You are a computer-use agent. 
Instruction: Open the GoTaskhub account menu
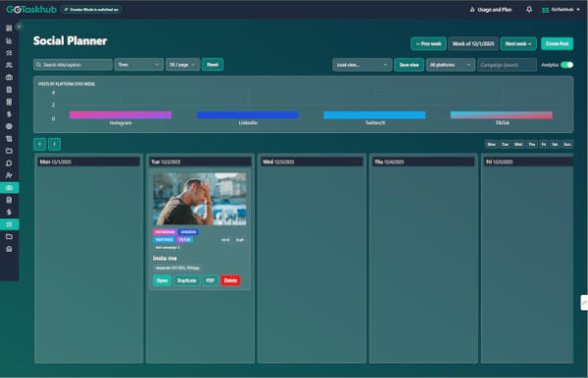click(561, 10)
